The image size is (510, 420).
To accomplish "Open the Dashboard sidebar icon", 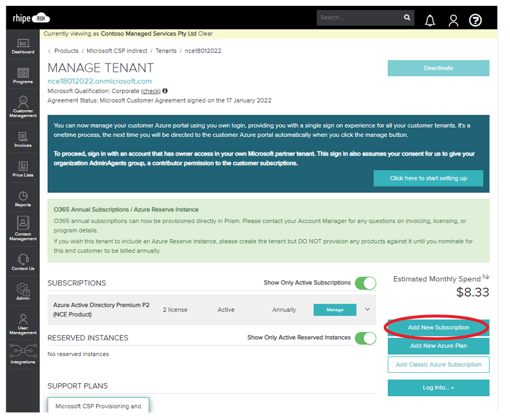I will coord(23,46).
